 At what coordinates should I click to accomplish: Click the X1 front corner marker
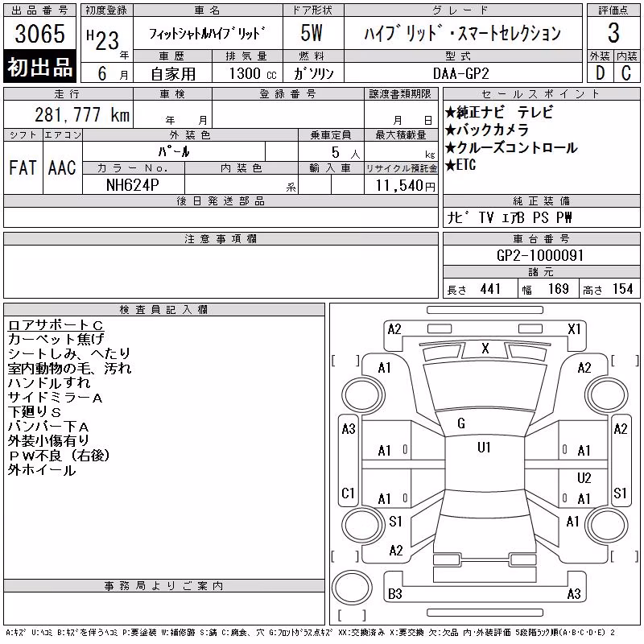coord(574,329)
